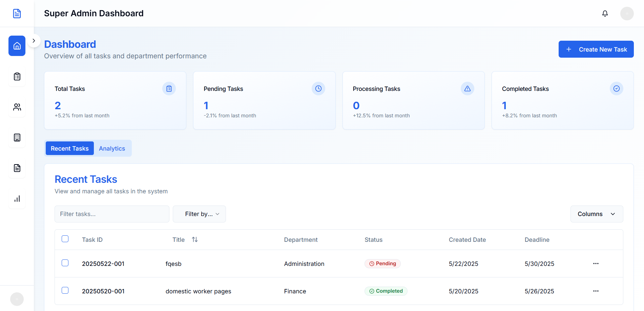The width and height of the screenshot is (644, 311).
Task: Open the clipboard tasks sidebar icon
Action: (17, 76)
